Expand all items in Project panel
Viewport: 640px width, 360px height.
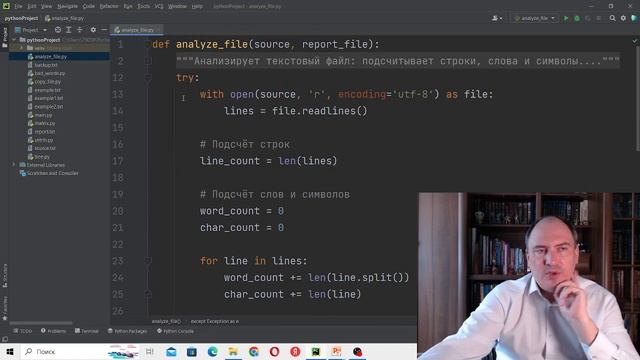(x=69, y=30)
